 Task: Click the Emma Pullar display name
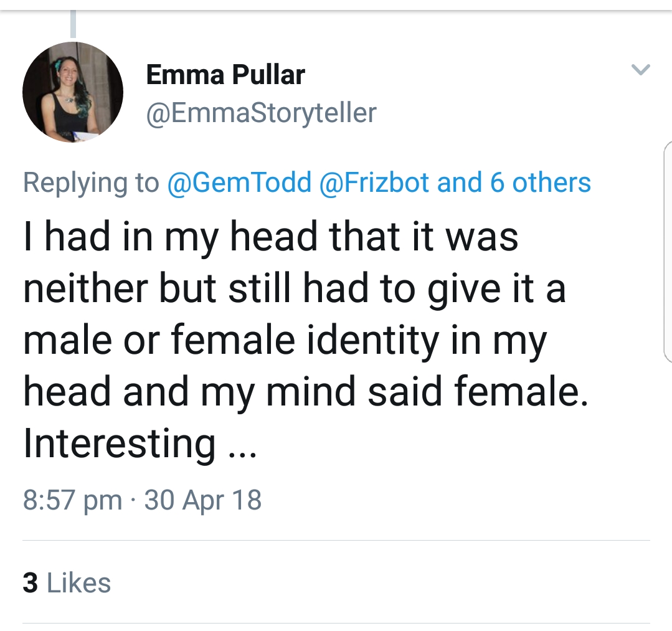(x=225, y=75)
